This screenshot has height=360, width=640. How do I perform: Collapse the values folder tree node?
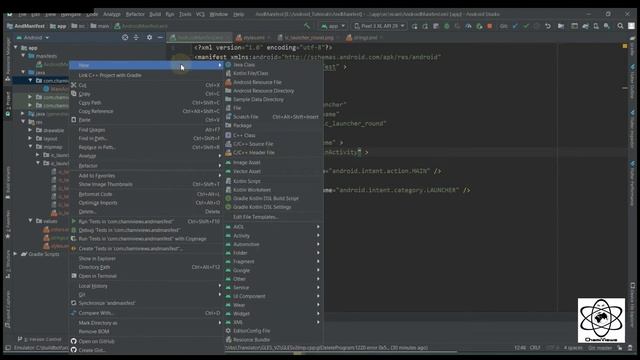click(31, 221)
